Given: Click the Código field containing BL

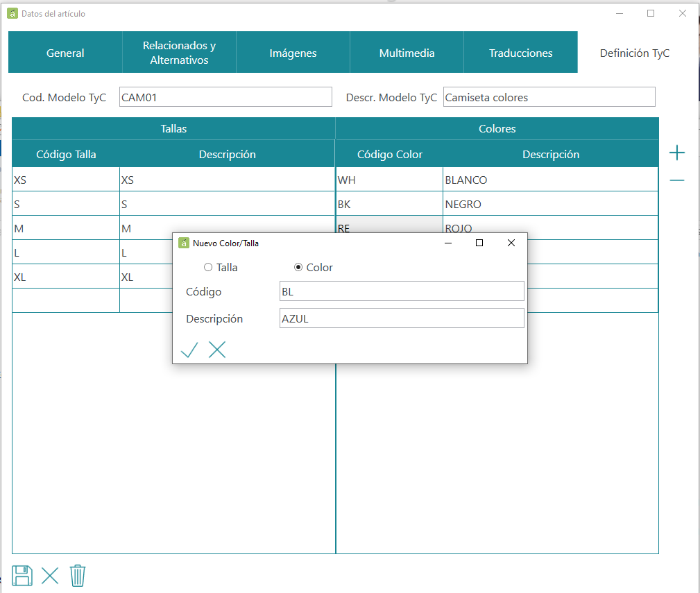Looking at the screenshot, I should coord(402,291).
